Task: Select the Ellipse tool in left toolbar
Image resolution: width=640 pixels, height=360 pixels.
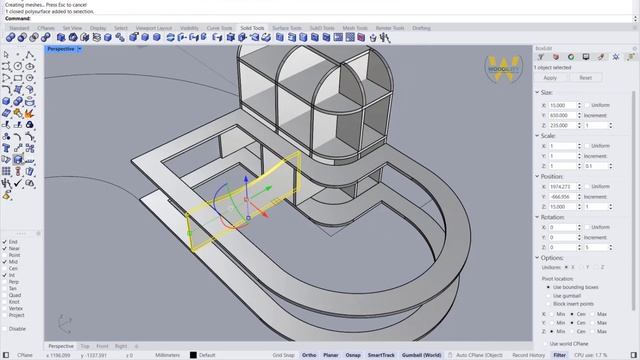Action: pyautogui.click(x=29, y=66)
